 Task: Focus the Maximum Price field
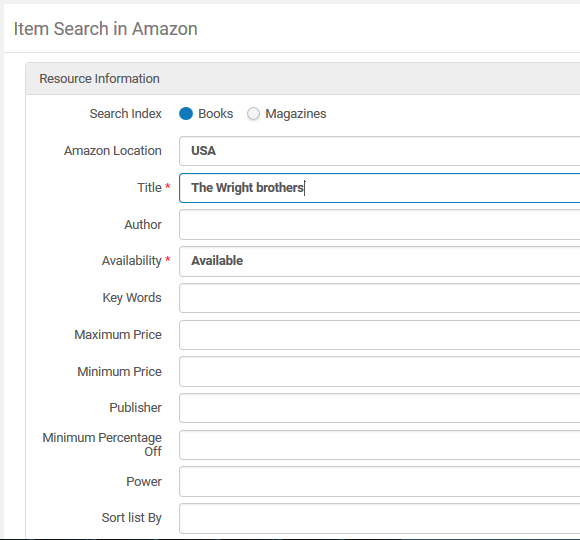click(380, 335)
